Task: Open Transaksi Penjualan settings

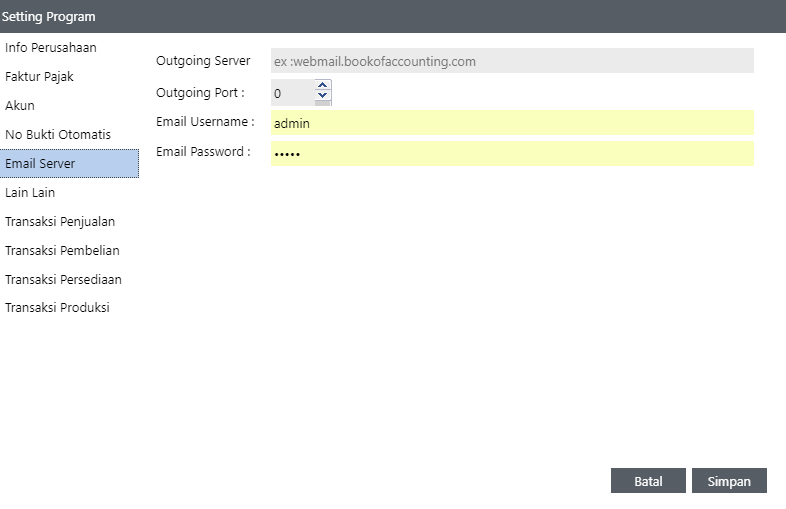Action: (x=60, y=222)
